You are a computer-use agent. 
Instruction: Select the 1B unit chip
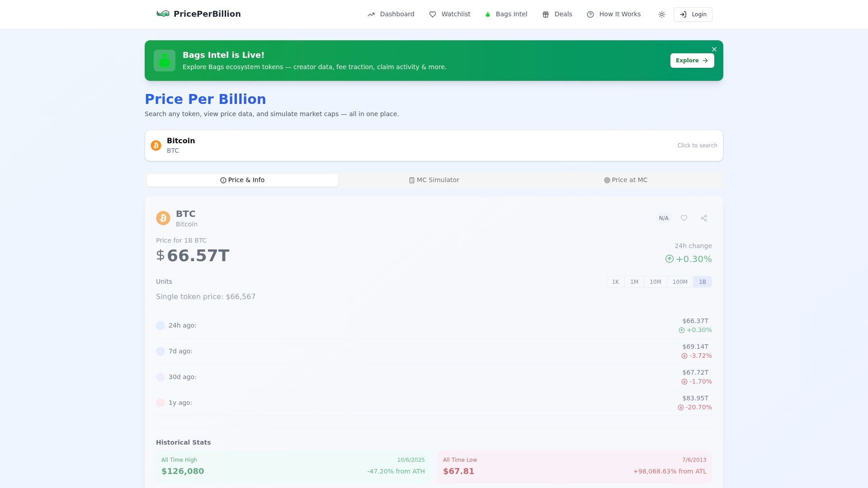(x=702, y=282)
